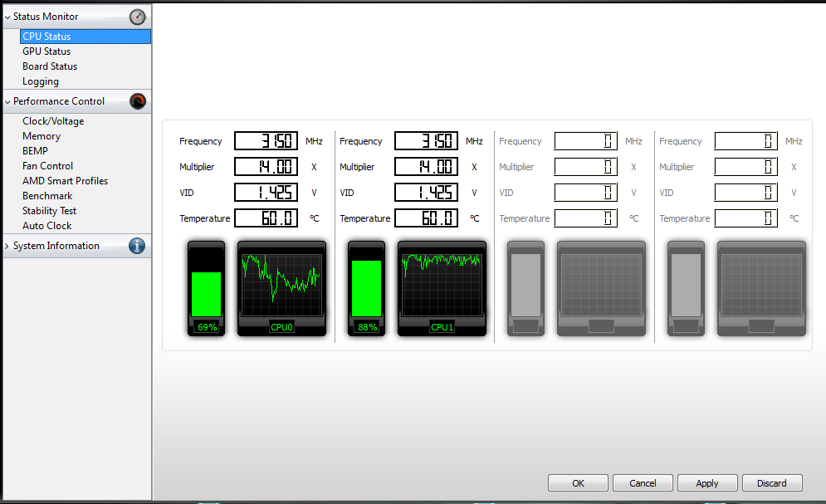
Task: Click the CPU0 VID readout 1.425
Action: tap(266, 193)
